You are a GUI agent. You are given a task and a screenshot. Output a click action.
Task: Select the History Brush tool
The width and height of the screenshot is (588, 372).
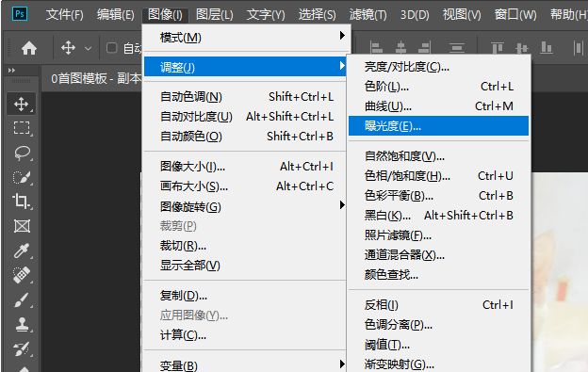[x=22, y=348]
